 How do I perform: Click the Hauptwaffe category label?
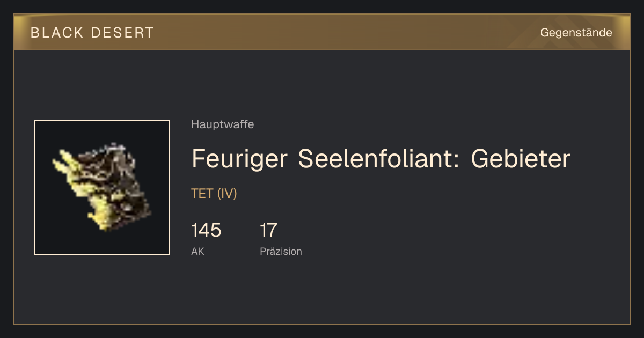tap(222, 124)
